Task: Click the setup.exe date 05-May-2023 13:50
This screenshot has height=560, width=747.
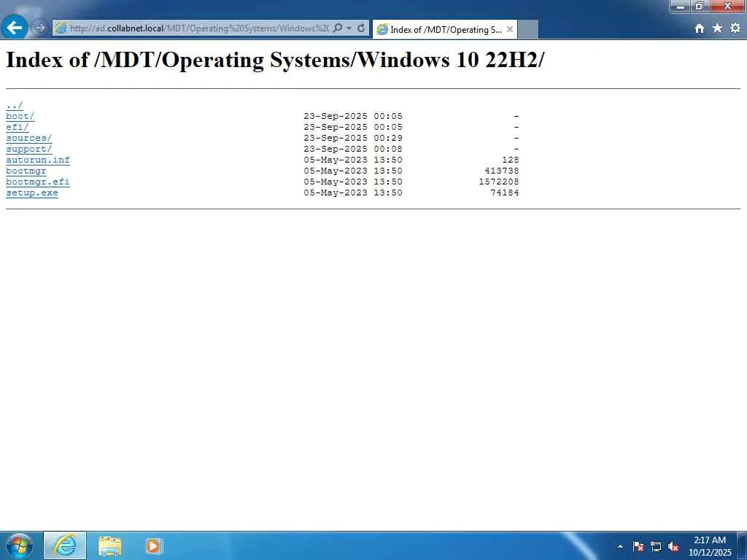Action: pos(353,192)
